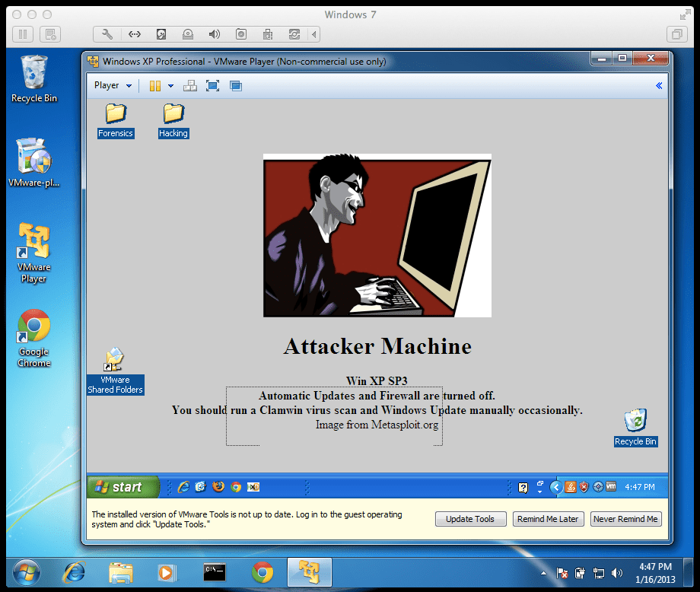Click the Java icon in the system tray
This screenshot has height=592, width=700.
point(570,487)
